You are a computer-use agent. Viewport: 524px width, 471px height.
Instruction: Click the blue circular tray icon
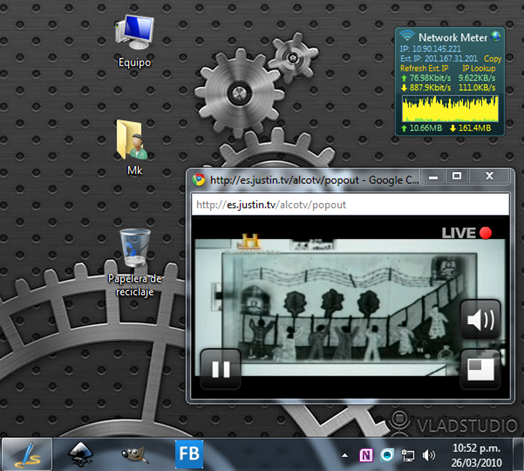pyautogui.click(x=387, y=455)
